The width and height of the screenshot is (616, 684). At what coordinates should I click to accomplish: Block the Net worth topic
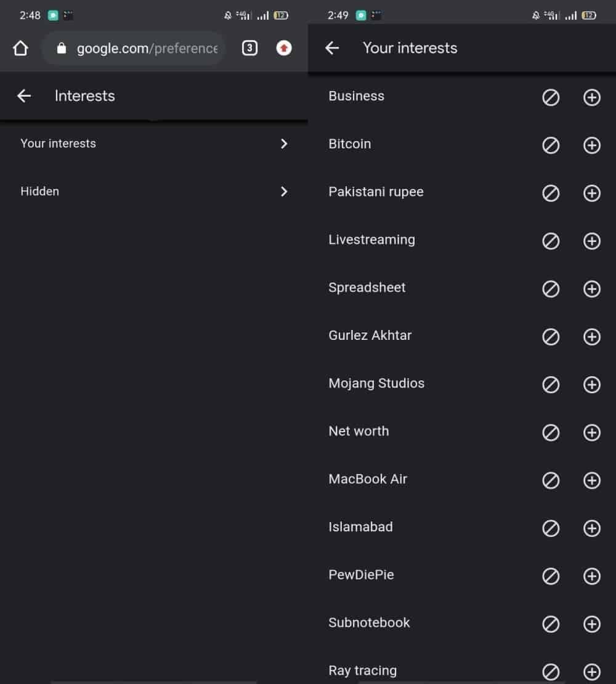pyautogui.click(x=551, y=433)
